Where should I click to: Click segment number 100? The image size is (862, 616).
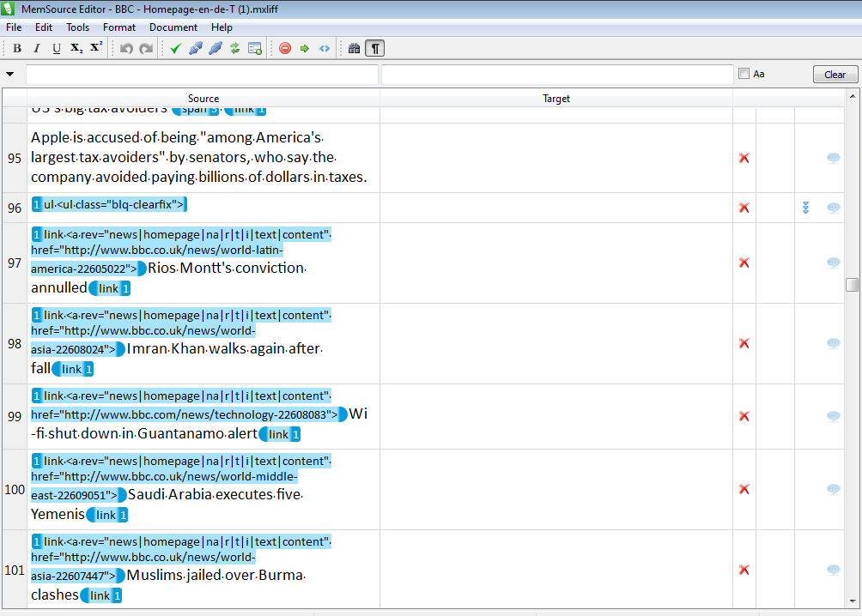point(15,490)
